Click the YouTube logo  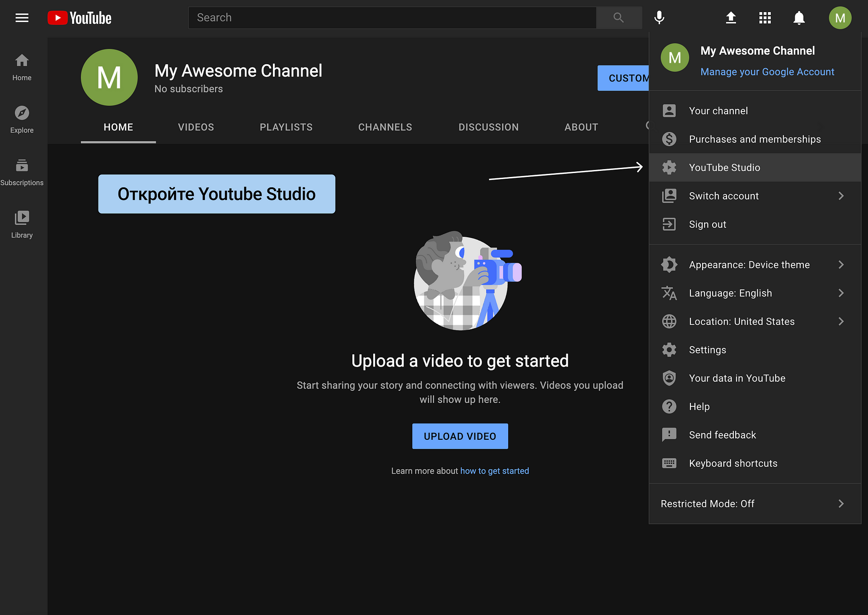tap(79, 18)
